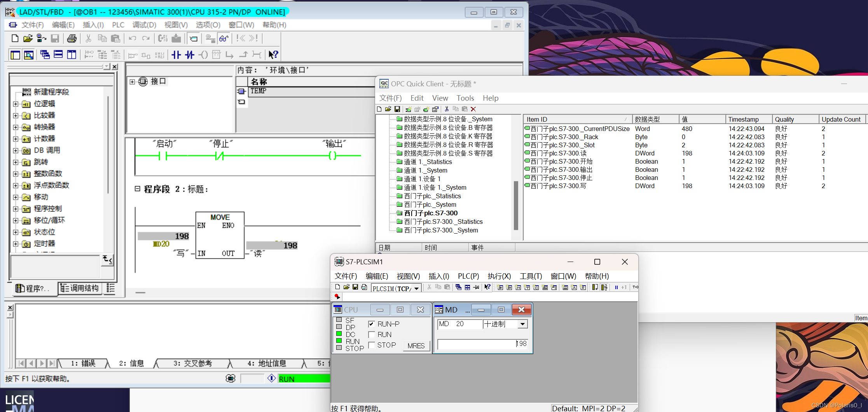Insert a normally open contact from the toolbar
Image resolution: width=868 pixels, height=412 pixels.
pos(176,55)
